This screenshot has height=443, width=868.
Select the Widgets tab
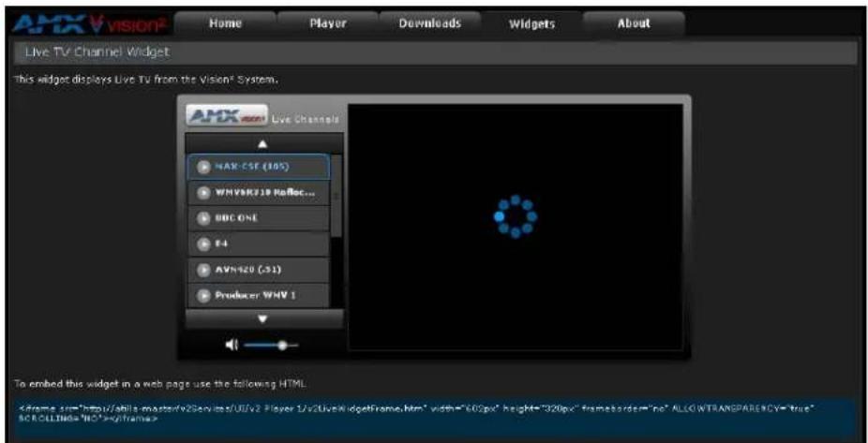(531, 23)
